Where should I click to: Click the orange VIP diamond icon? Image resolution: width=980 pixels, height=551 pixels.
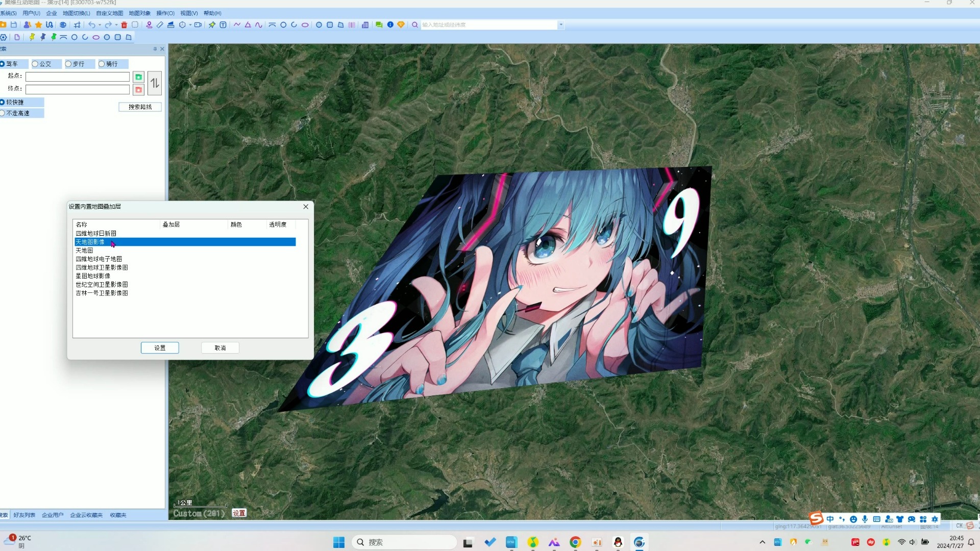point(401,24)
